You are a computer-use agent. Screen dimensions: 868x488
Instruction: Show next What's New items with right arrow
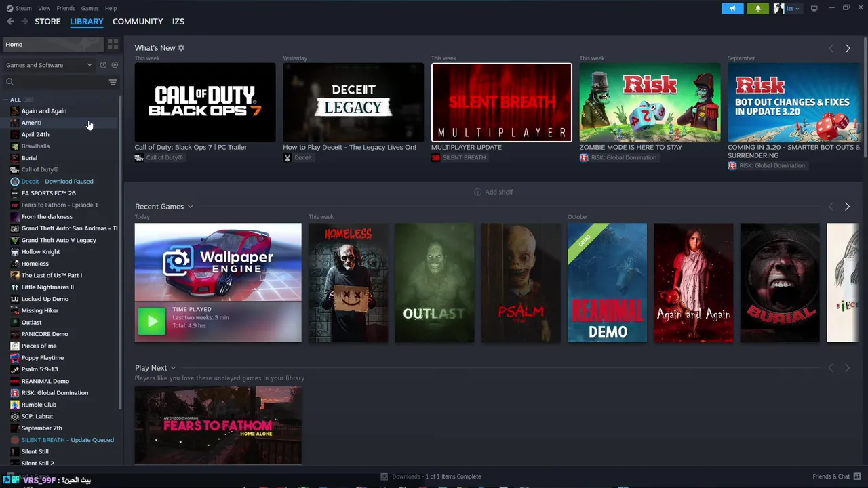point(847,48)
